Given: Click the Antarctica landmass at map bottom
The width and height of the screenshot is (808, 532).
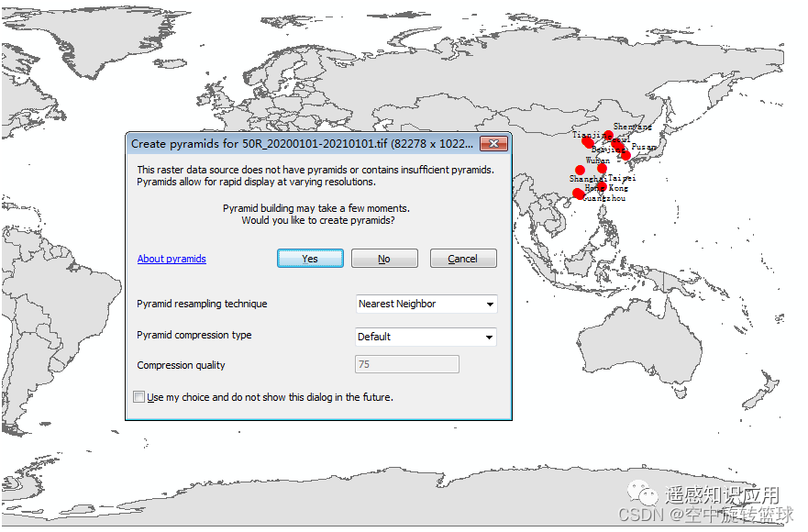Looking at the screenshot, I should [x=367, y=495].
